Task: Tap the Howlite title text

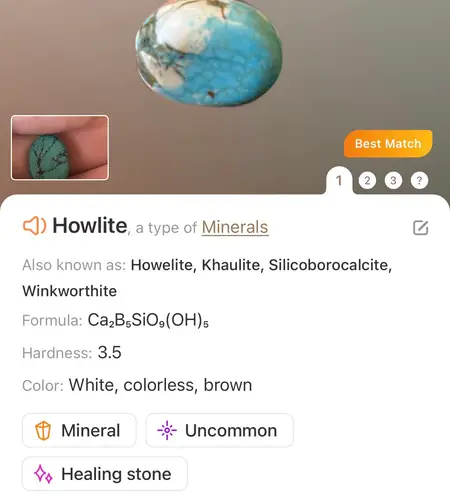Action: tap(90, 226)
